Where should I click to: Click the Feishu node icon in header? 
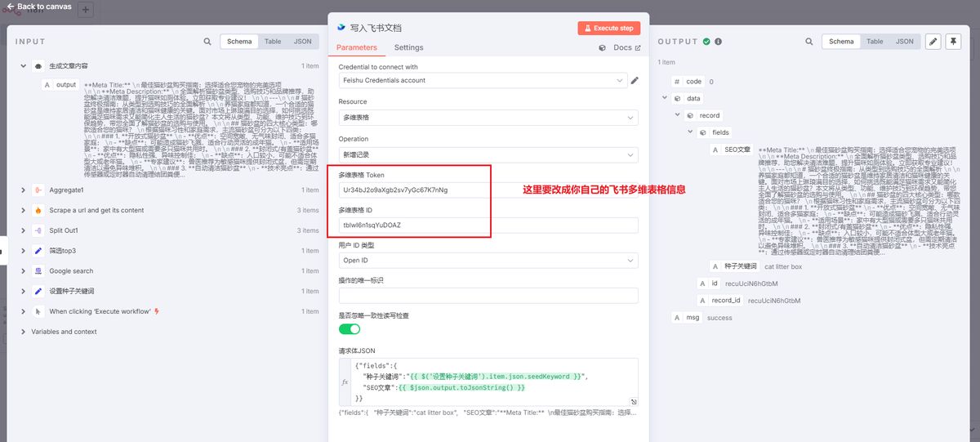(x=342, y=27)
